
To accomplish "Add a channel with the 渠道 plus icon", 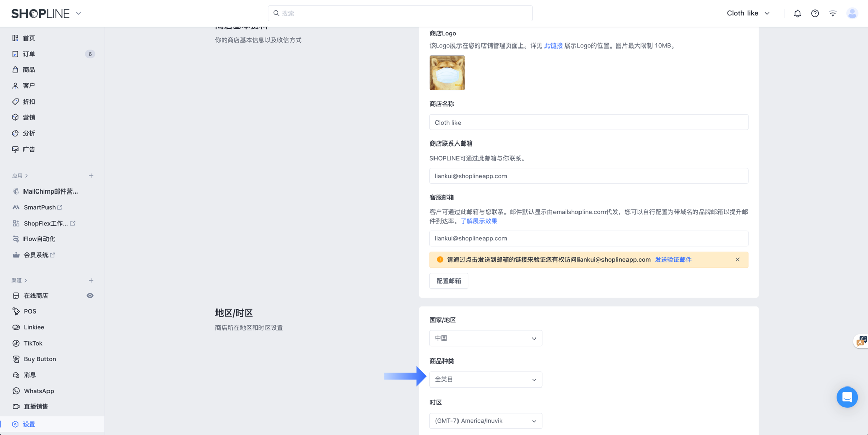I will (x=91, y=280).
